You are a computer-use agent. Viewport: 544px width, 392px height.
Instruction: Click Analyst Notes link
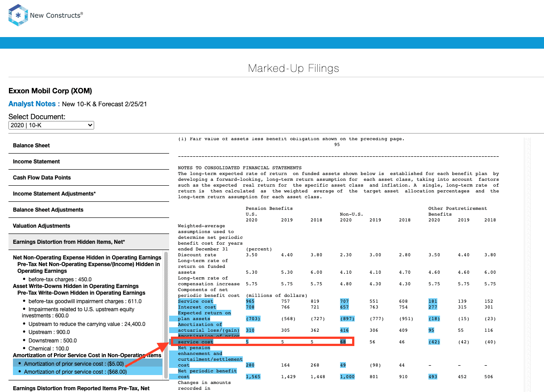(x=34, y=104)
